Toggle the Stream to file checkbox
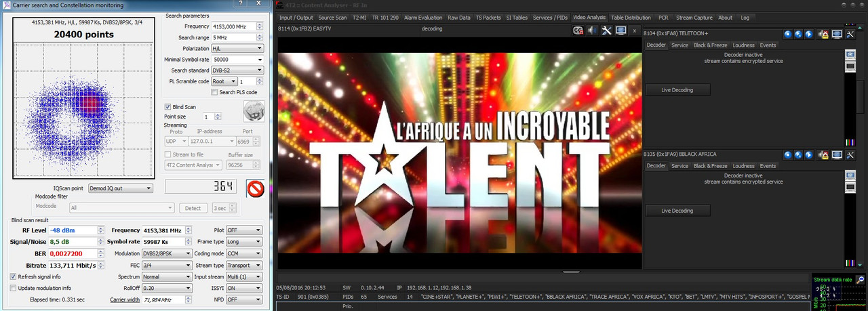This screenshot has width=868, height=311. click(x=168, y=154)
